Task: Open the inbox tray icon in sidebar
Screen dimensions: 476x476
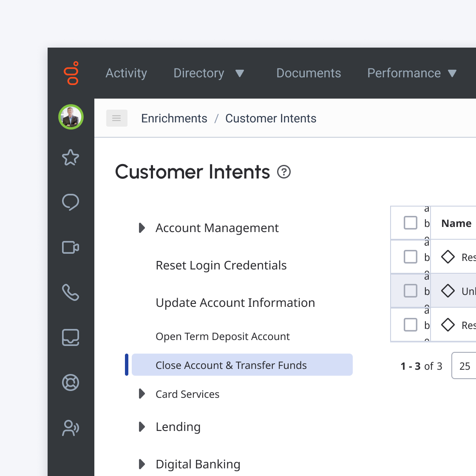Action: coord(71,337)
